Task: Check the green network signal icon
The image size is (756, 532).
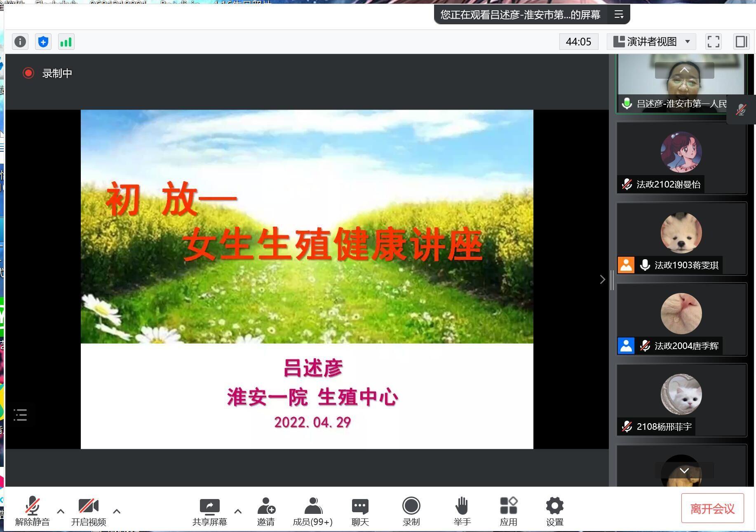Action: (66, 42)
